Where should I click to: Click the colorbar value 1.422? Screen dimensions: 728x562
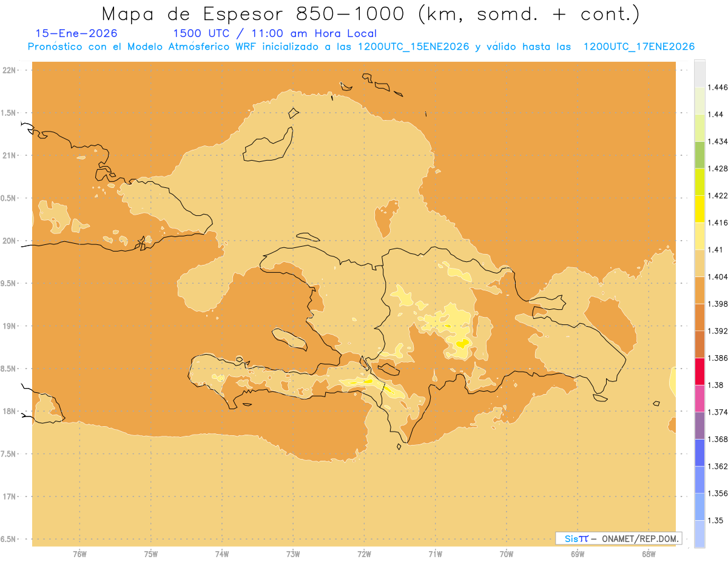coord(718,195)
